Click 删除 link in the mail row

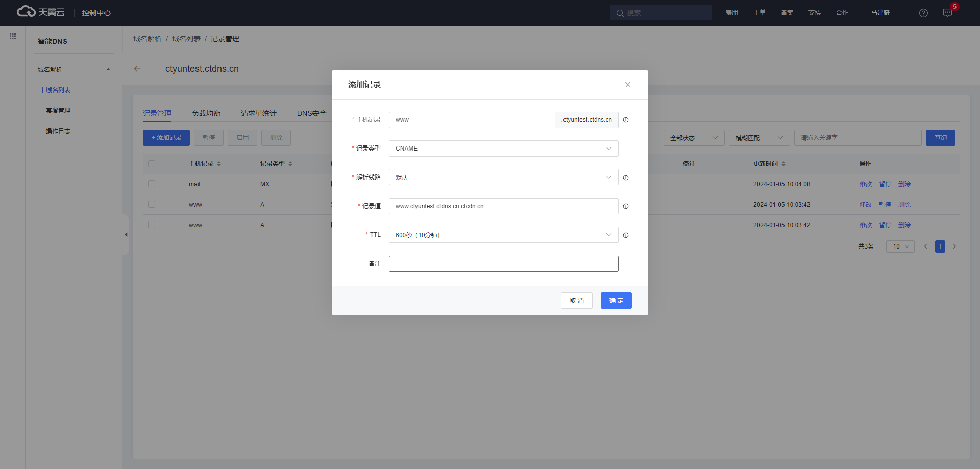click(904, 184)
